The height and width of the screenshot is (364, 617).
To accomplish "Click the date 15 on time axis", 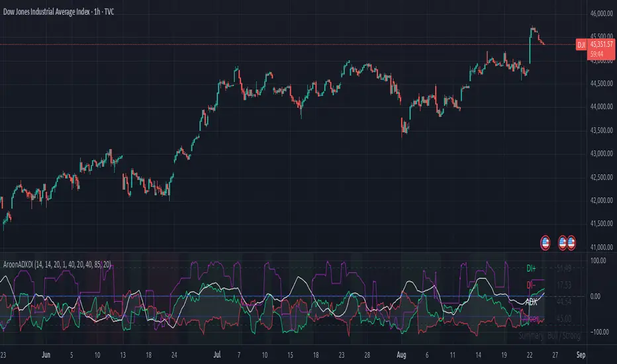I will [x=290, y=355].
